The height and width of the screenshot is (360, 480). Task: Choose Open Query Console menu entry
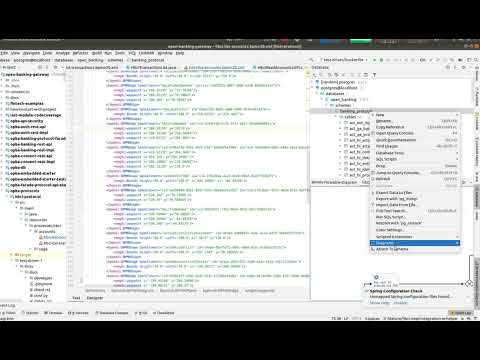(415, 133)
